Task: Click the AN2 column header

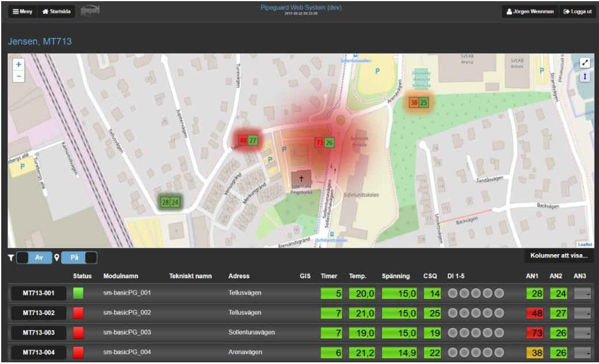Action: pyautogui.click(x=556, y=276)
